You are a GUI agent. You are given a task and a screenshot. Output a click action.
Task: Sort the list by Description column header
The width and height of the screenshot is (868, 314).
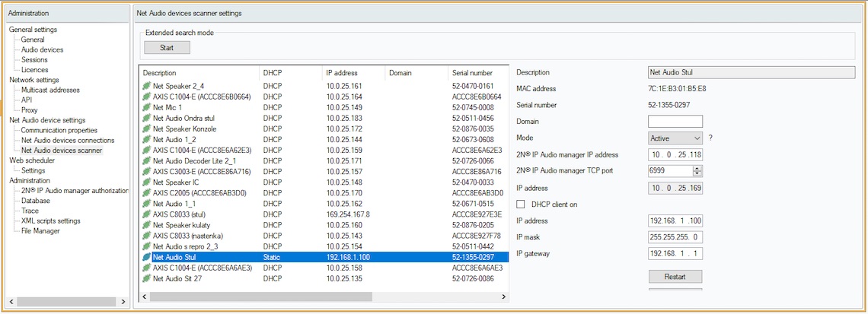(x=199, y=73)
